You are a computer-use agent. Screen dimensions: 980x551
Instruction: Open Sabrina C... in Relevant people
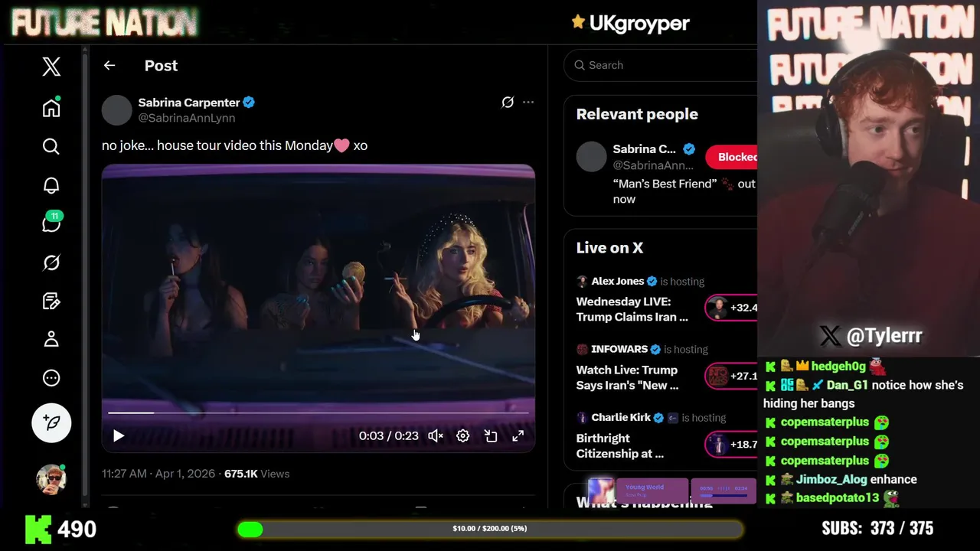tap(645, 149)
